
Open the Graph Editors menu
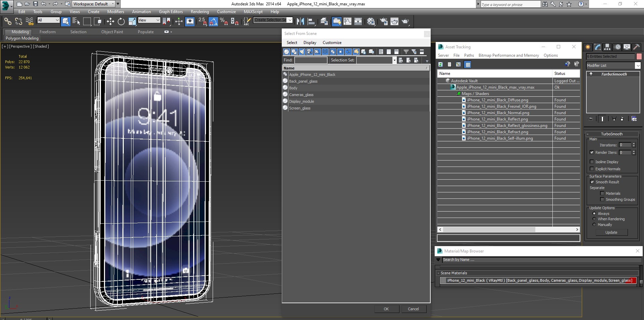pyautogui.click(x=171, y=11)
